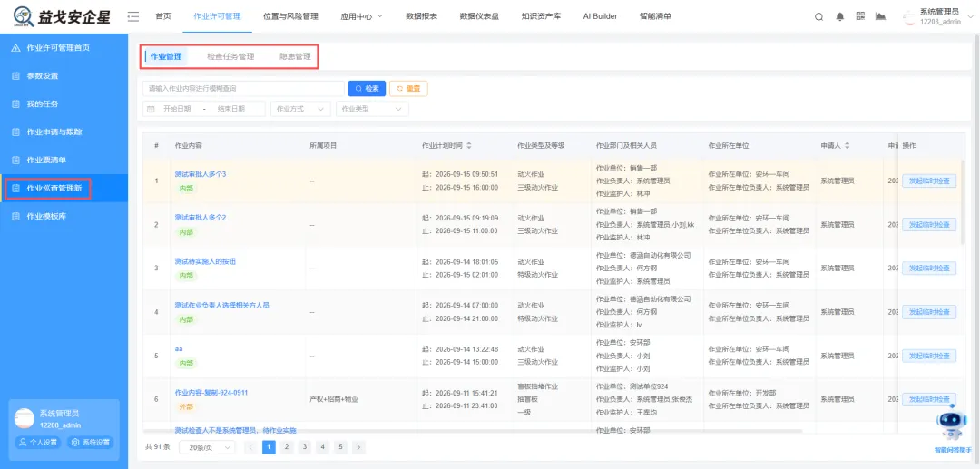This screenshot has width=980, height=469.
Task: Switch to 检查任务管理 tab
Action: 230,56
